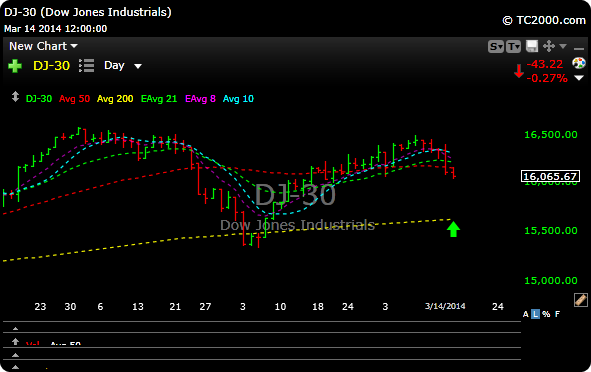
Task: Click the TC2000.com copyright text
Action: point(544,20)
